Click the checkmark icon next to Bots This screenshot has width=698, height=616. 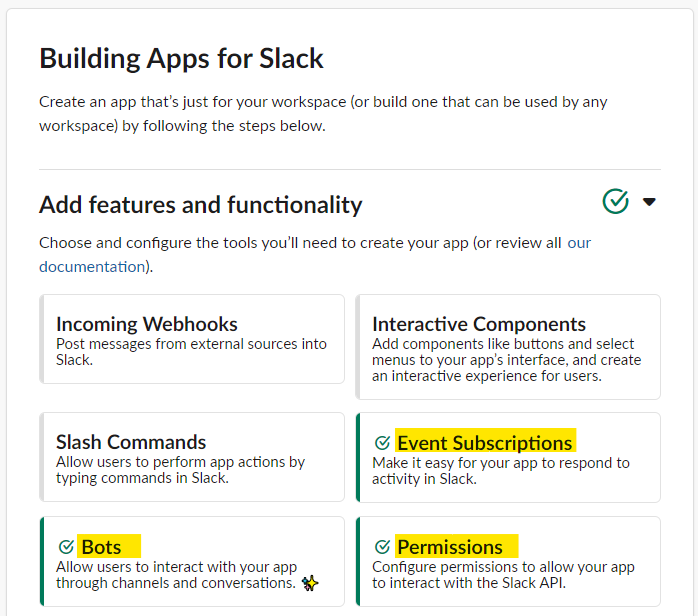click(66, 547)
